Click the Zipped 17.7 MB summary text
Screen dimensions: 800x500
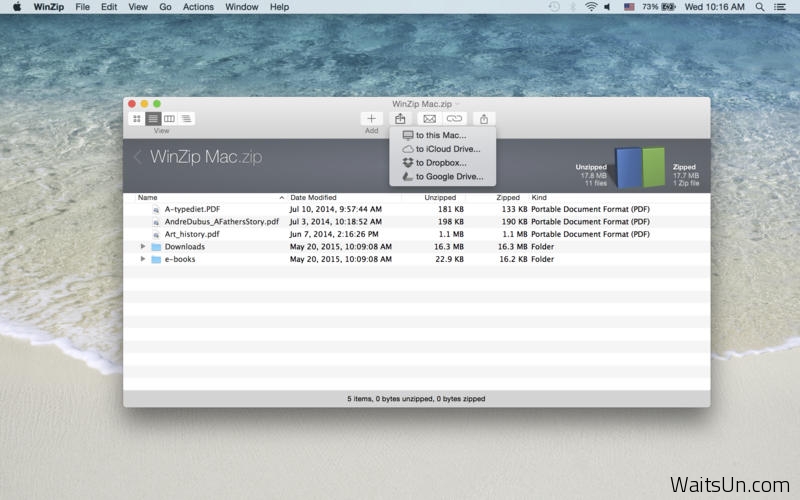pos(686,175)
